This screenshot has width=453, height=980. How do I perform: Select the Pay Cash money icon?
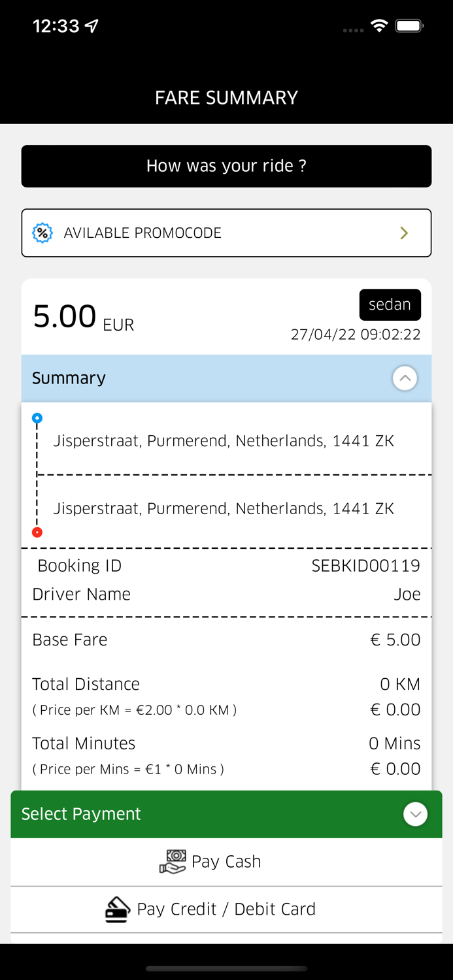pyautogui.click(x=173, y=860)
